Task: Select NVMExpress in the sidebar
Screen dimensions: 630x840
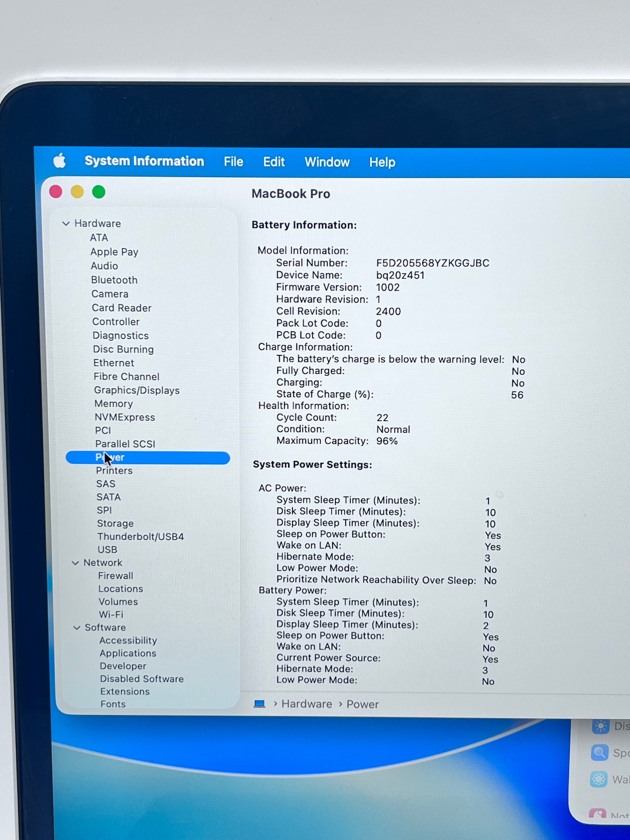Action: tap(125, 417)
